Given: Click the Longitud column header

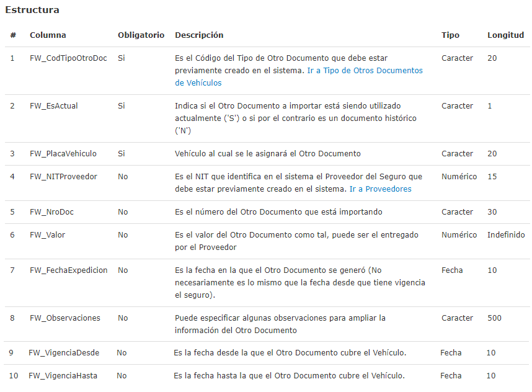Looking at the screenshot, I should pyautogui.click(x=505, y=35).
